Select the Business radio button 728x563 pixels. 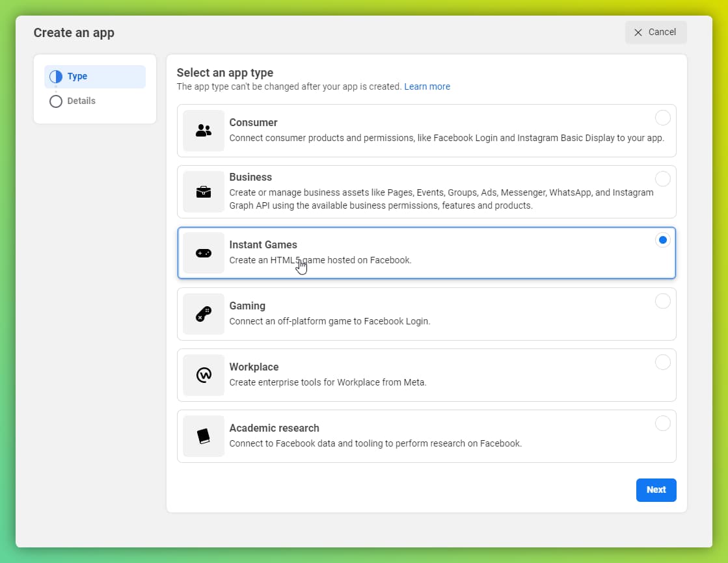[x=662, y=179]
